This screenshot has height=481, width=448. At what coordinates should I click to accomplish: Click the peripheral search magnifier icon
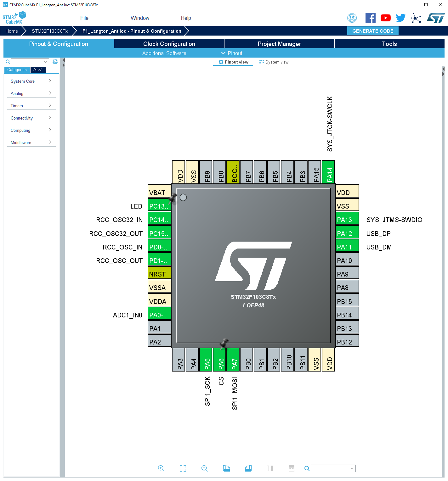(8, 62)
